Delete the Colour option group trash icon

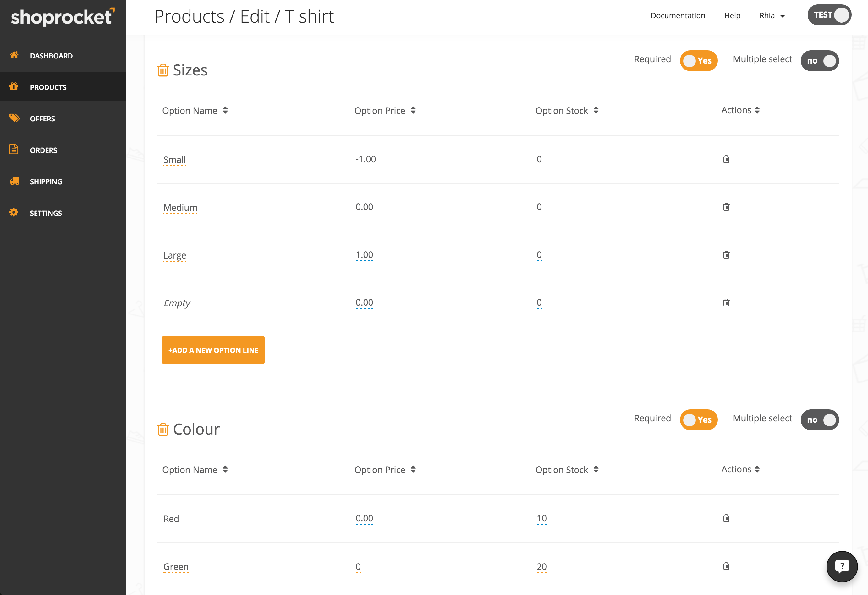point(163,430)
